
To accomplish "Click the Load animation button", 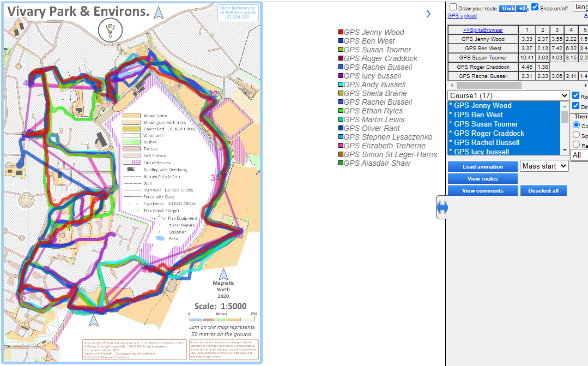I will pyautogui.click(x=482, y=166).
